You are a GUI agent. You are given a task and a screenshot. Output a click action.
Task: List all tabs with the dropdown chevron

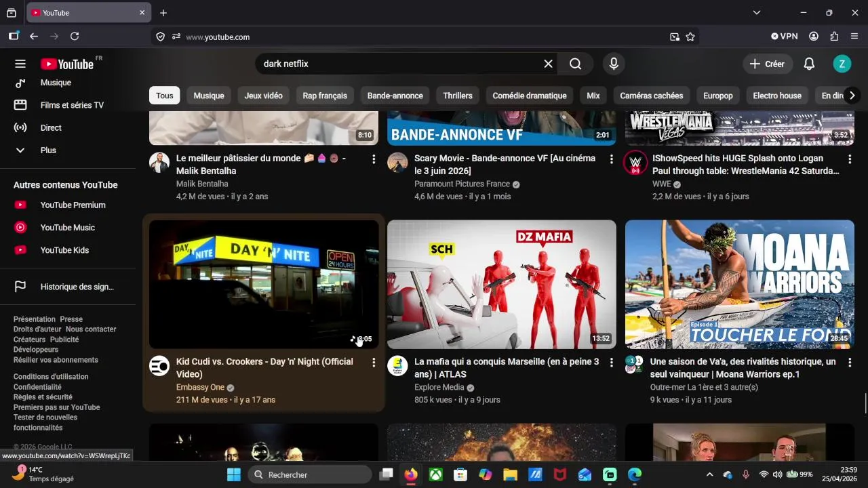coord(757,13)
